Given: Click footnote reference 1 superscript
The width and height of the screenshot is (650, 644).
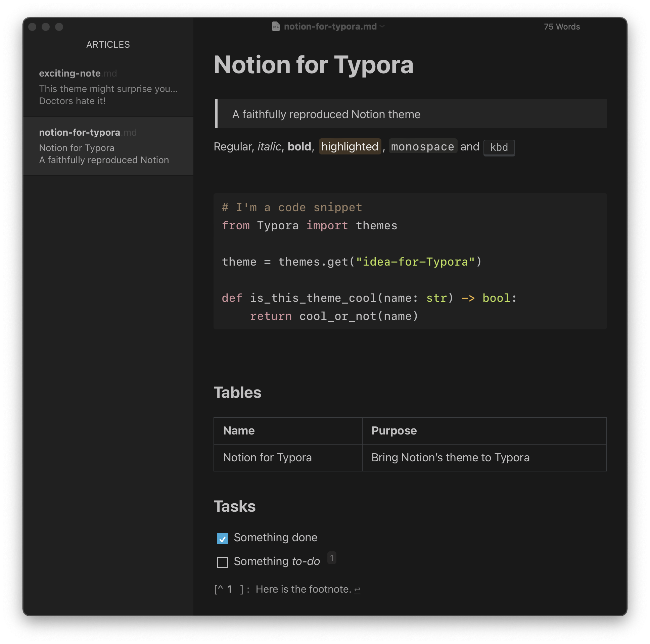Looking at the screenshot, I should 332,558.
